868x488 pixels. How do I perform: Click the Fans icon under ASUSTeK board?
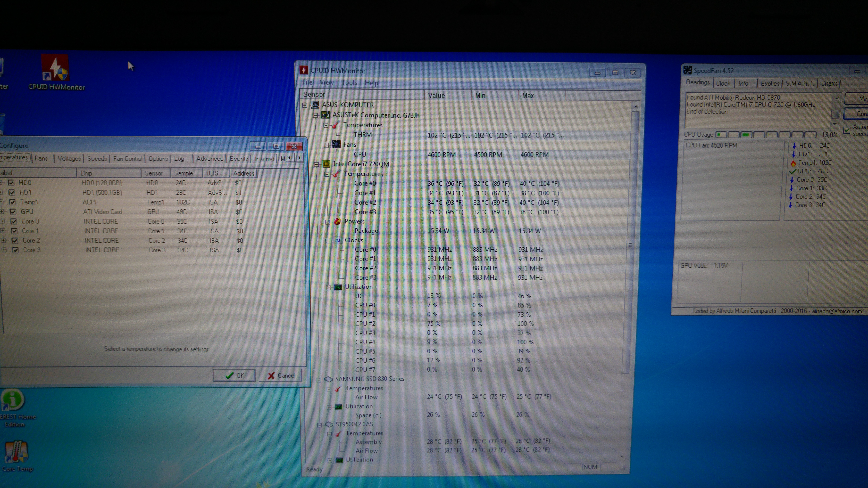click(336, 145)
